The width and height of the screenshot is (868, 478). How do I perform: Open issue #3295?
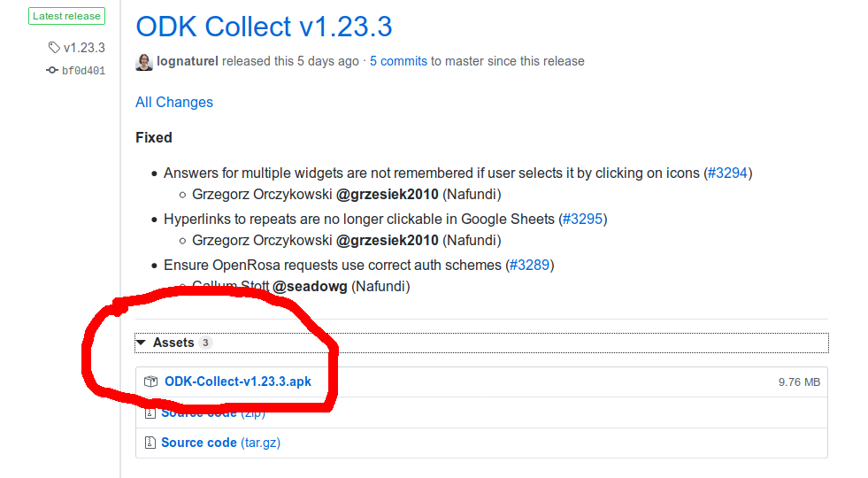(x=582, y=219)
